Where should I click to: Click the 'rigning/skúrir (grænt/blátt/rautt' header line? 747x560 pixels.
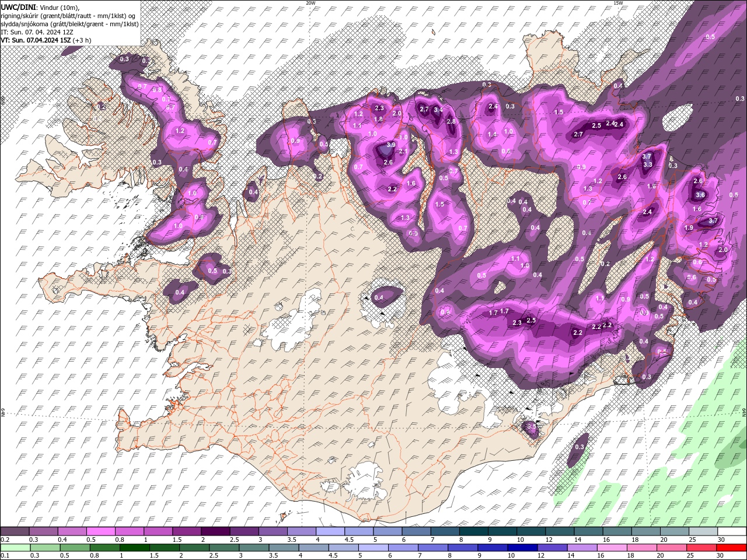pos(68,16)
